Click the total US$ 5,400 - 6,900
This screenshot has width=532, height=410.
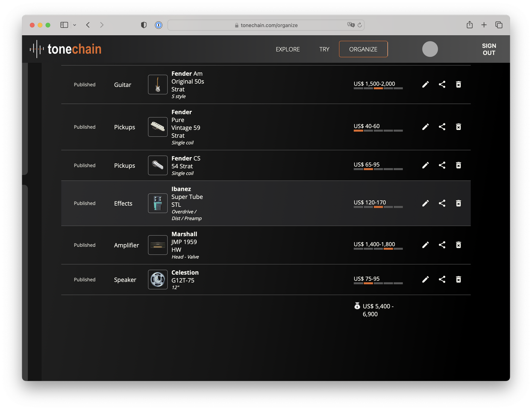(x=378, y=310)
